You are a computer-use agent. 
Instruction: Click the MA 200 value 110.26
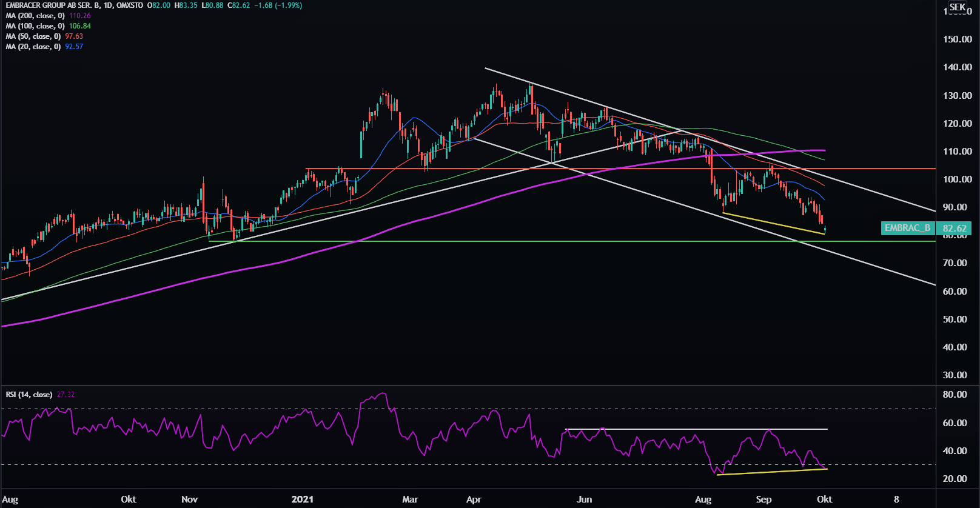pyautogui.click(x=80, y=16)
